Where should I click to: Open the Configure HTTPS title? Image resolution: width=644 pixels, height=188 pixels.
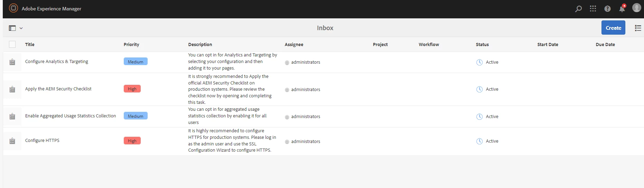click(x=42, y=140)
